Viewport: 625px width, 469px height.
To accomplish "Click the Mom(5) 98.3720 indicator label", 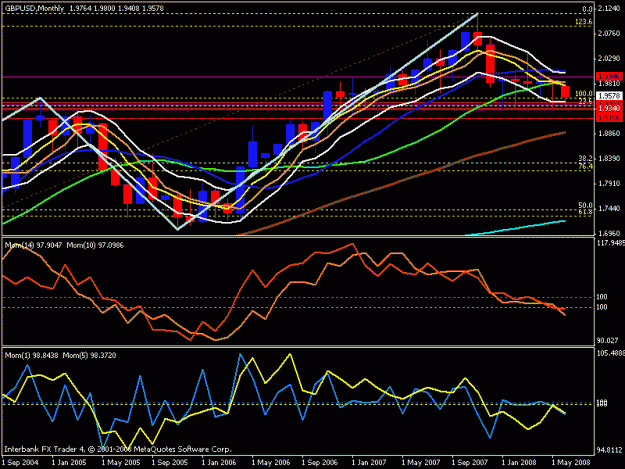I will tap(89, 355).
